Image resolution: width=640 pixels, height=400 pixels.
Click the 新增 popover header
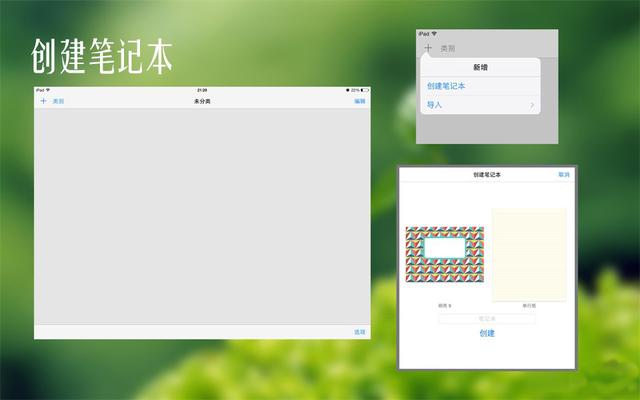(x=480, y=67)
